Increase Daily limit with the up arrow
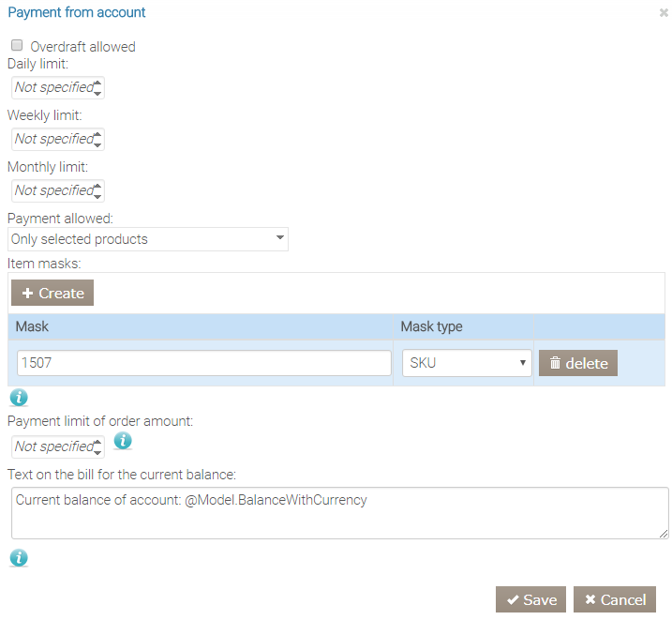The image size is (672, 620). tap(98, 83)
